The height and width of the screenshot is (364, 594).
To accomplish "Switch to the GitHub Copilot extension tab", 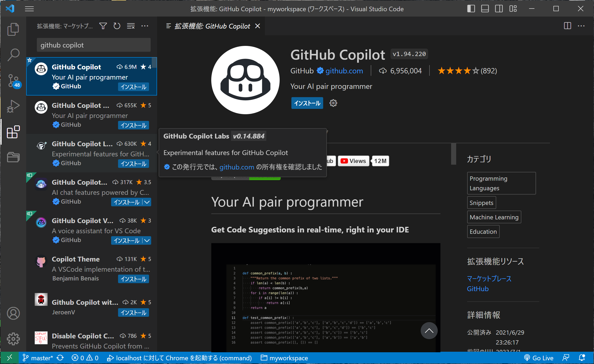I will click(x=212, y=26).
